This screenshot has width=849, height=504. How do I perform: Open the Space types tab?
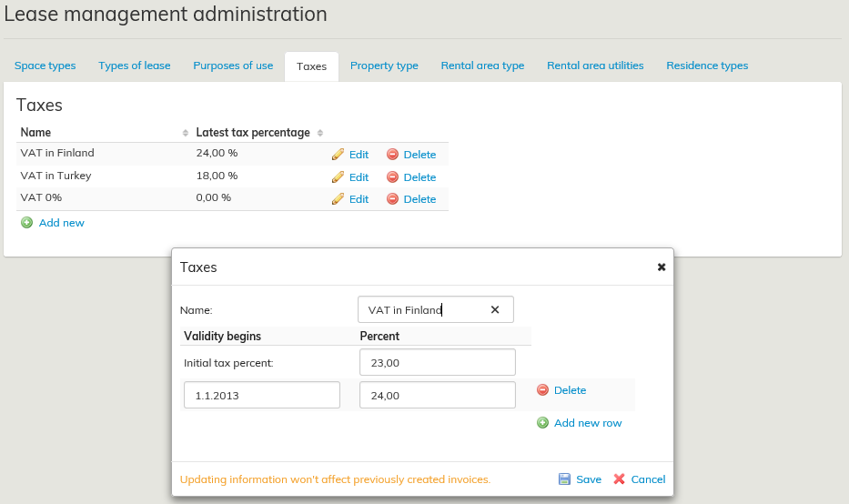(x=45, y=66)
